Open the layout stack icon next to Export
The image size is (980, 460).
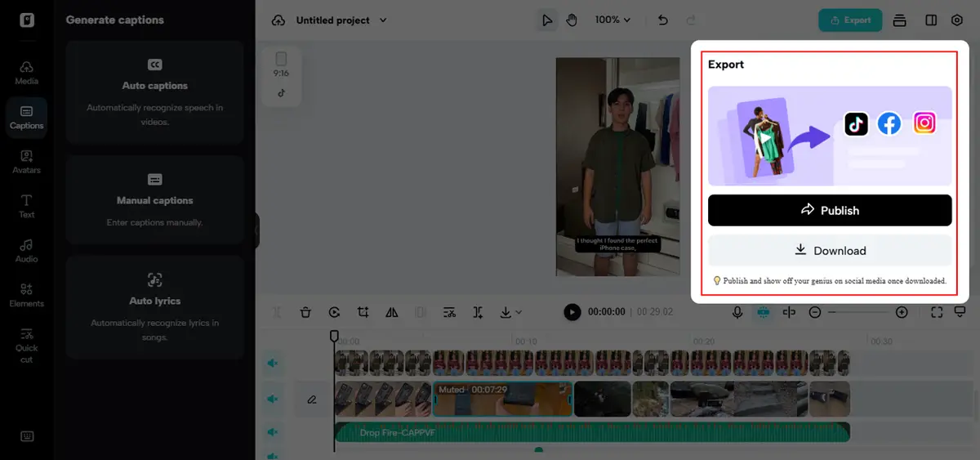coord(899,20)
